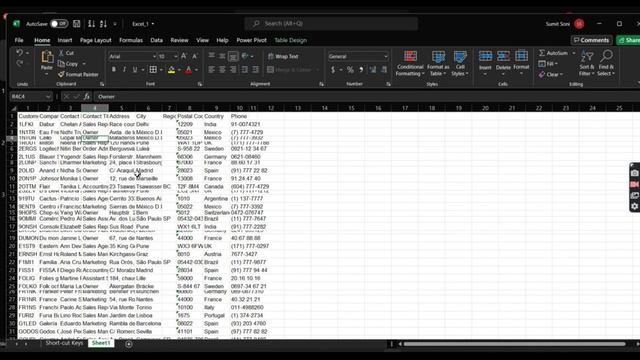The width and height of the screenshot is (640, 360).
Task: Switch to the Page Layout tab
Action: tap(96, 40)
